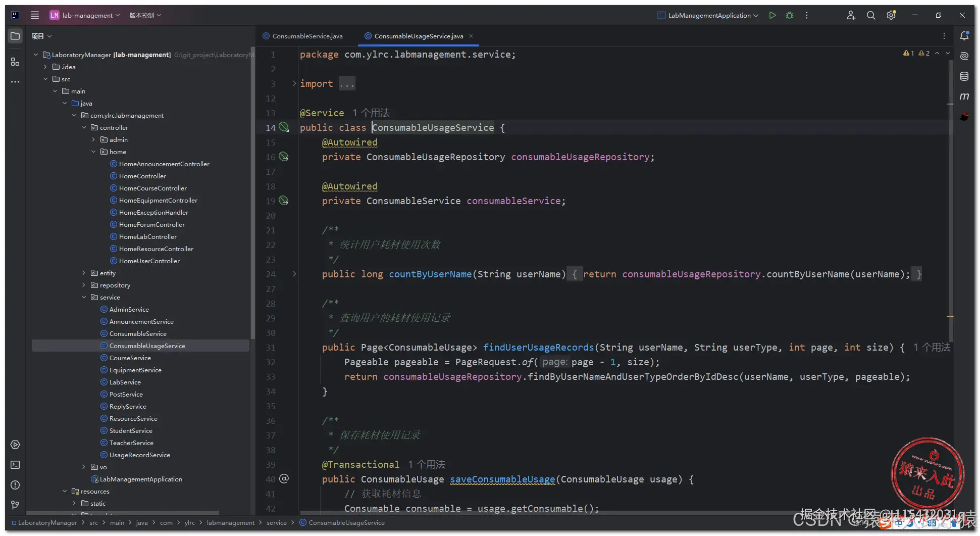Open lab-management project dropdown
Image resolution: width=980 pixels, height=536 pixels.
pos(85,15)
